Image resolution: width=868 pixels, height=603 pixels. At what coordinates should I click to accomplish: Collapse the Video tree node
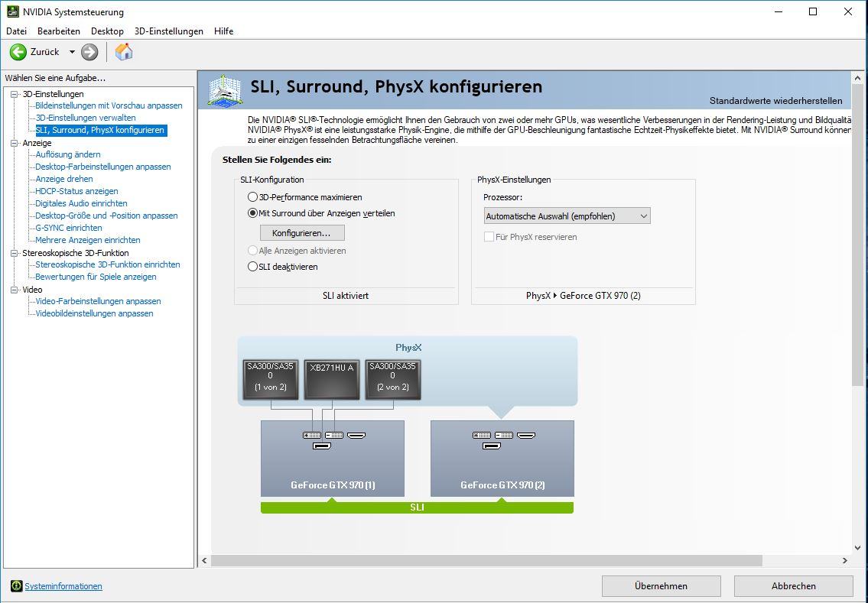[15, 290]
